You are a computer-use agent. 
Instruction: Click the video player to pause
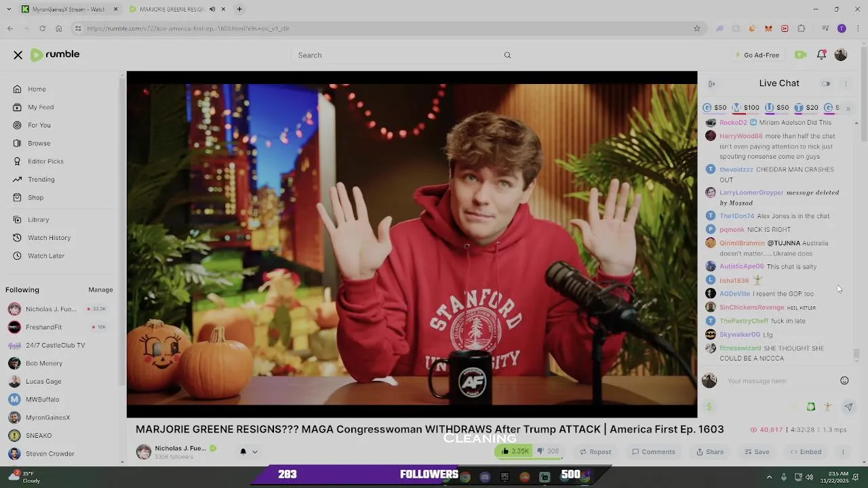412,244
